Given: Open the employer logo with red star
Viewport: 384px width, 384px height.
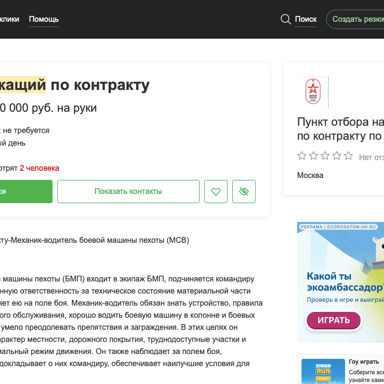Looking at the screenshot, I should (x=313, y=91).
